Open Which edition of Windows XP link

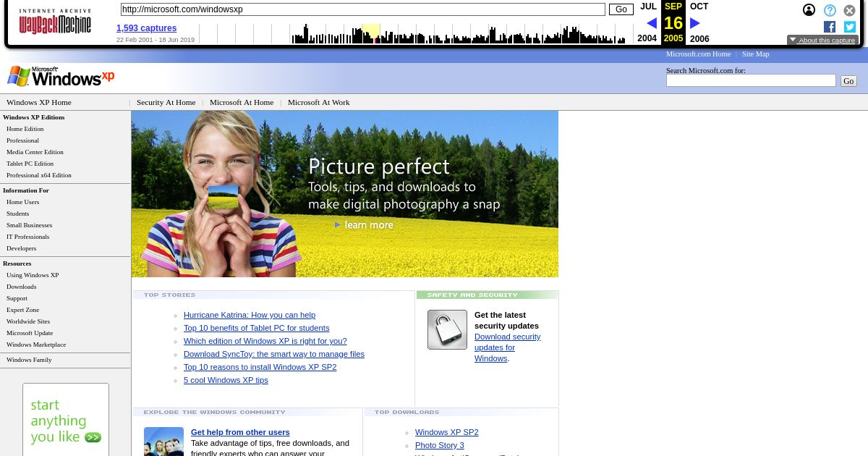(265, 341)
